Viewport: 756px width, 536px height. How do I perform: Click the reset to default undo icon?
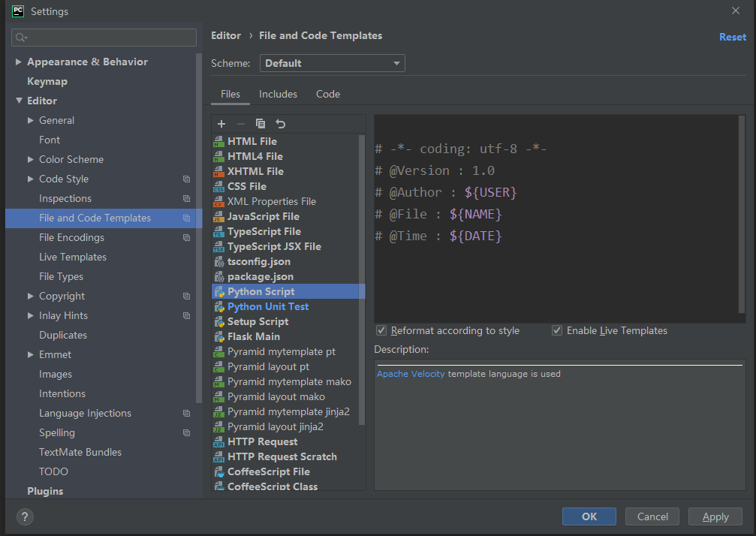(280, 124)
